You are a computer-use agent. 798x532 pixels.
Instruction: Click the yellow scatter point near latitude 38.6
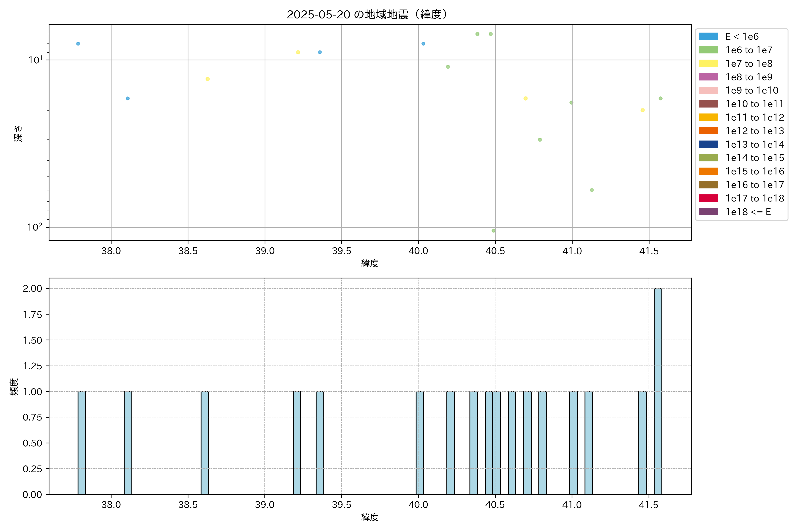[208, 79]
